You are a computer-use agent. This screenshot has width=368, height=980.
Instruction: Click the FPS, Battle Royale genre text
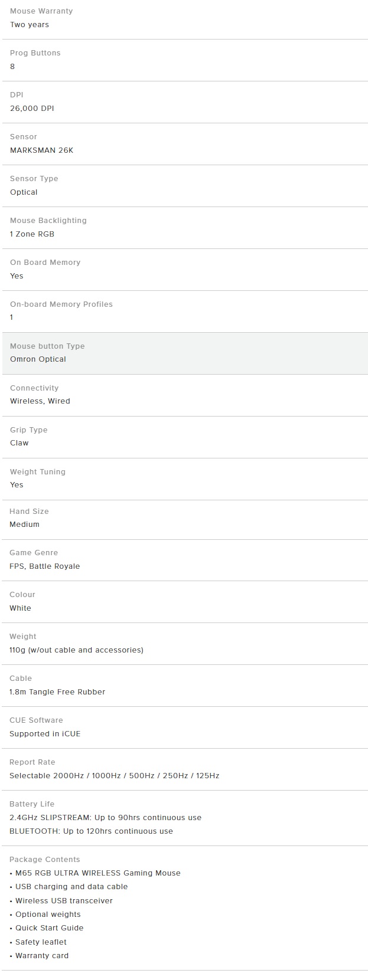click(x=44, y=566)
